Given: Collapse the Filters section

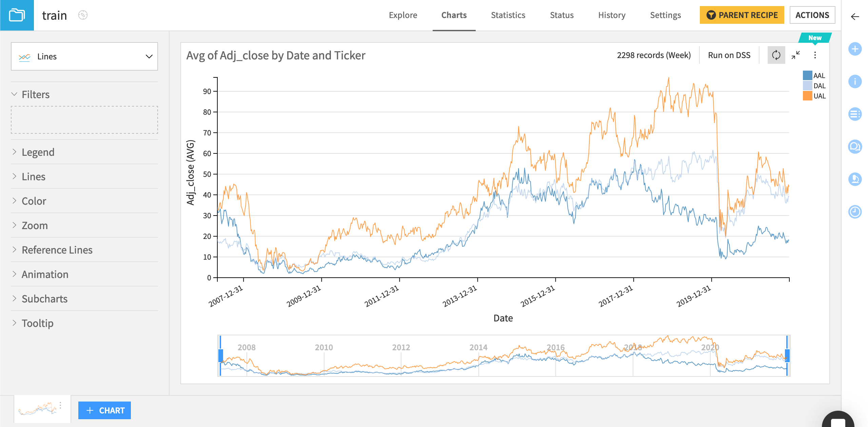Looking at the screenshot, I should [35, 94].
